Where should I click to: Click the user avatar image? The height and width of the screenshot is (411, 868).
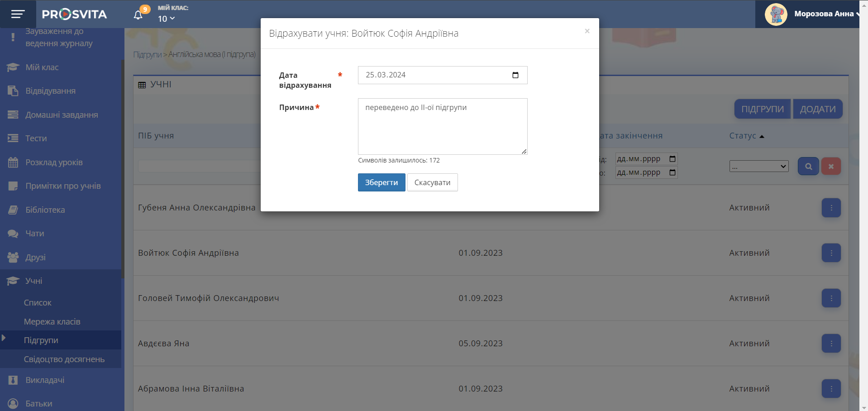(x=776, y=14)
